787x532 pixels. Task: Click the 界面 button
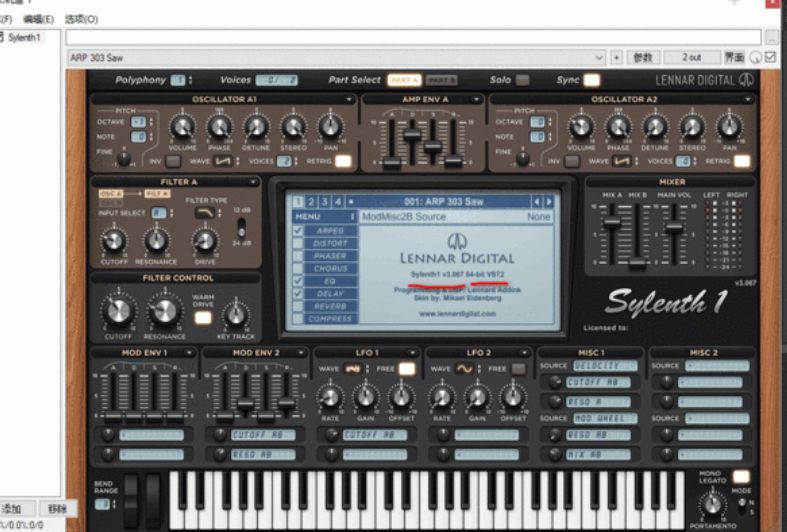click(x=734, y=58)
